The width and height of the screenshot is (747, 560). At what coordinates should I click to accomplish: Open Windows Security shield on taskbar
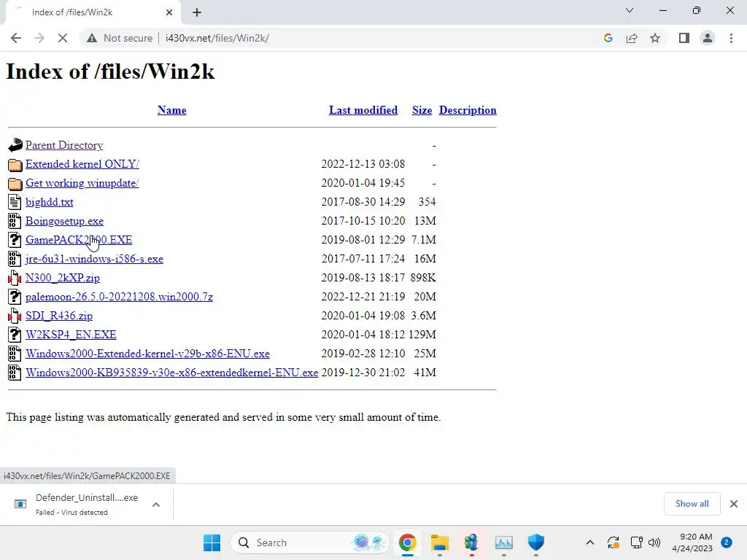(536, 542)
